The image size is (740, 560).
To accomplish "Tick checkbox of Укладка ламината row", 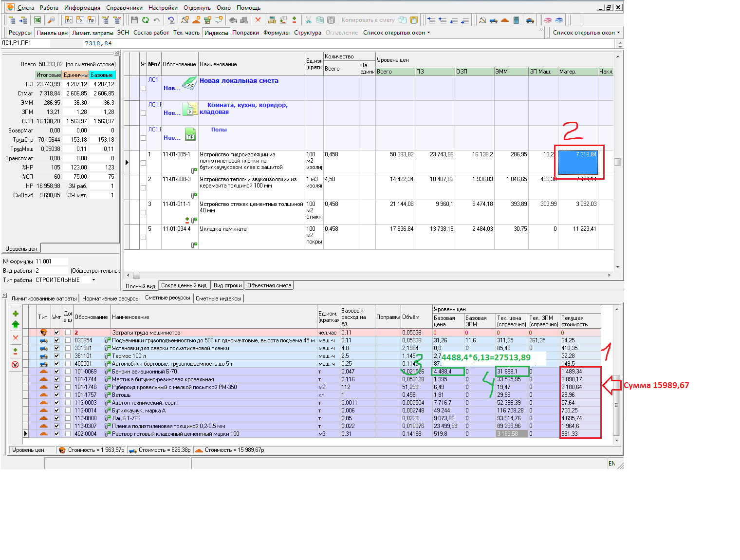I will point(143,238).
